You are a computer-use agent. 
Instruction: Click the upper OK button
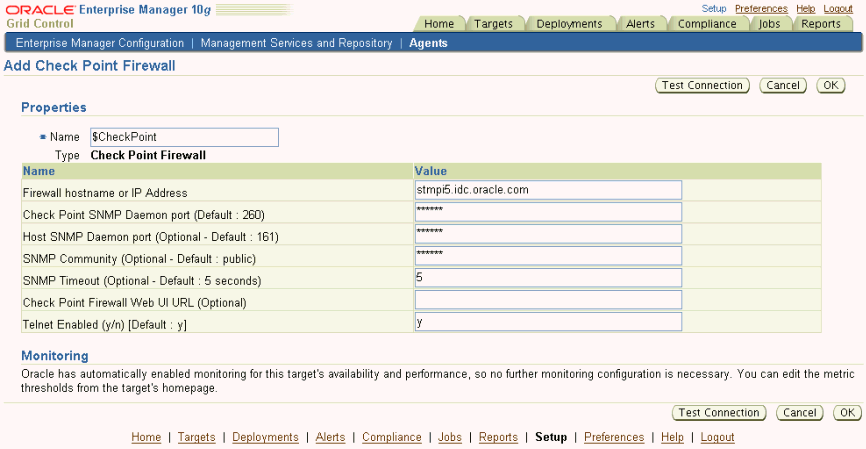(x=831, y=86)
